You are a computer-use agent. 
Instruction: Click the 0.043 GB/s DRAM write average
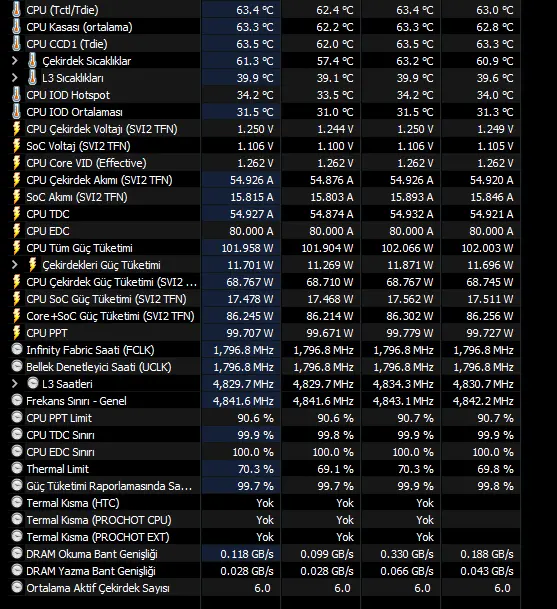click(487, 571)
